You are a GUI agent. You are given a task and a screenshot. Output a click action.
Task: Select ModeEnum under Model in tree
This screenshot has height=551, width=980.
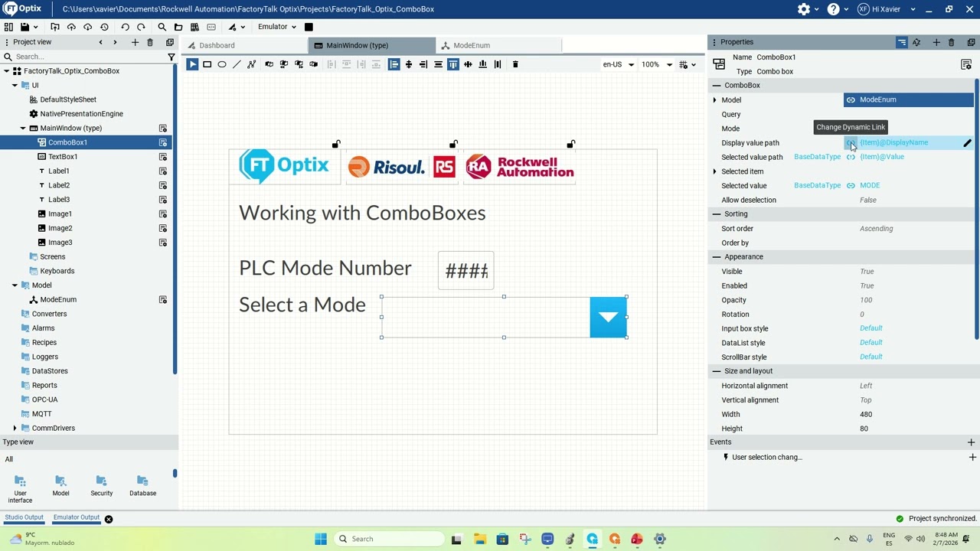pos(58,300)
